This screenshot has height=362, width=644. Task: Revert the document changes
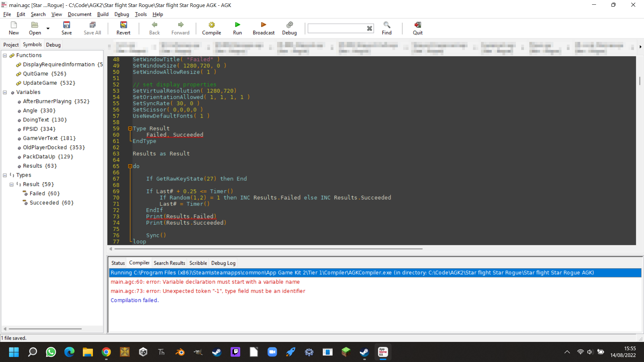click(x=123, y=28)
